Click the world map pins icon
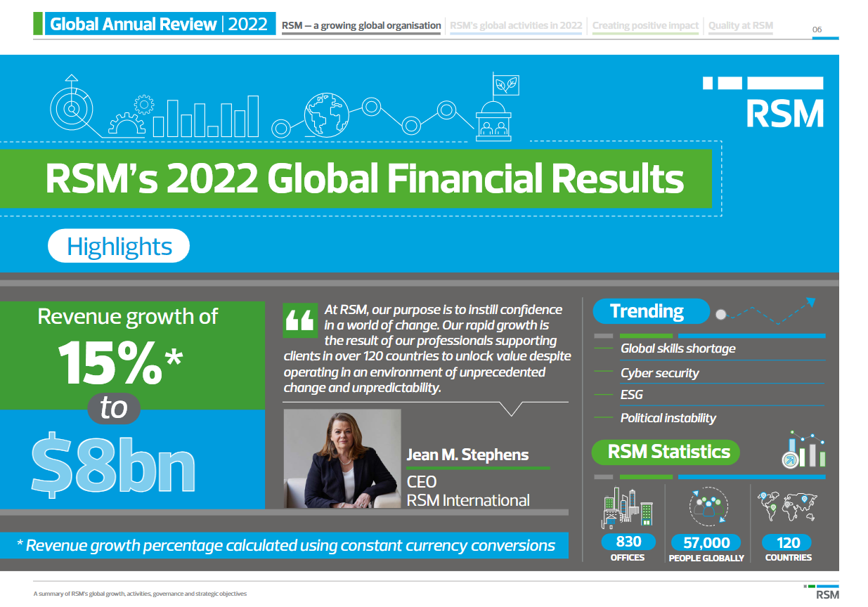Viewport: 868px width, 607px height. pos(788,507)
